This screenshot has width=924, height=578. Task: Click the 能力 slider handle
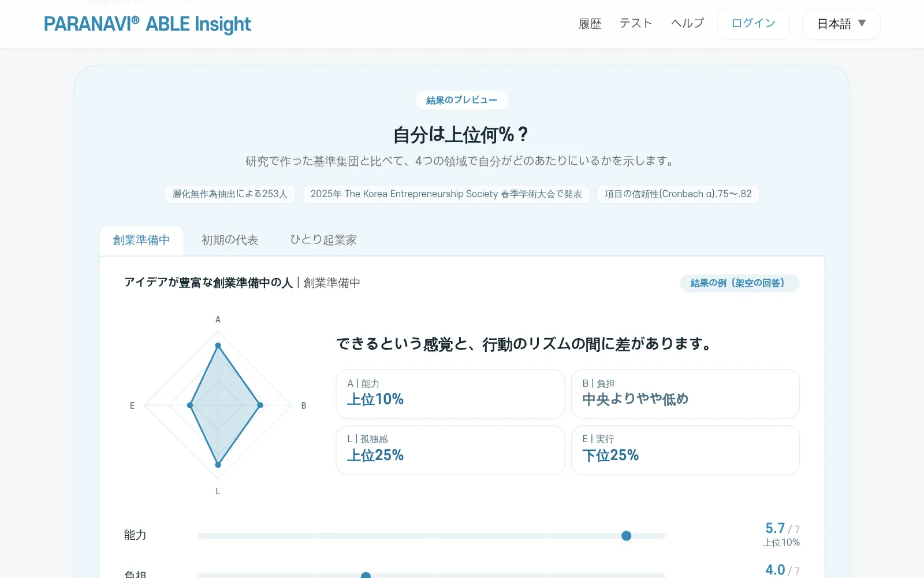(x=626, y=536)
